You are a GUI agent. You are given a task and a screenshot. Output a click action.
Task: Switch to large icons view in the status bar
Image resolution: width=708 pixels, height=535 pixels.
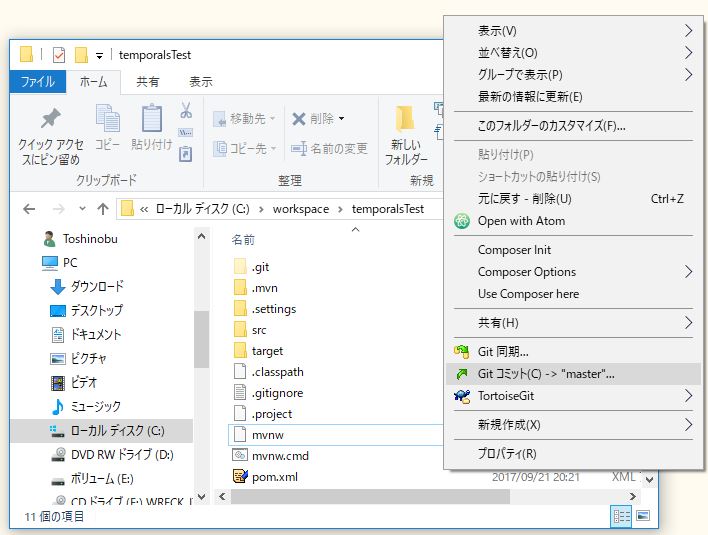tap(643, 516)
